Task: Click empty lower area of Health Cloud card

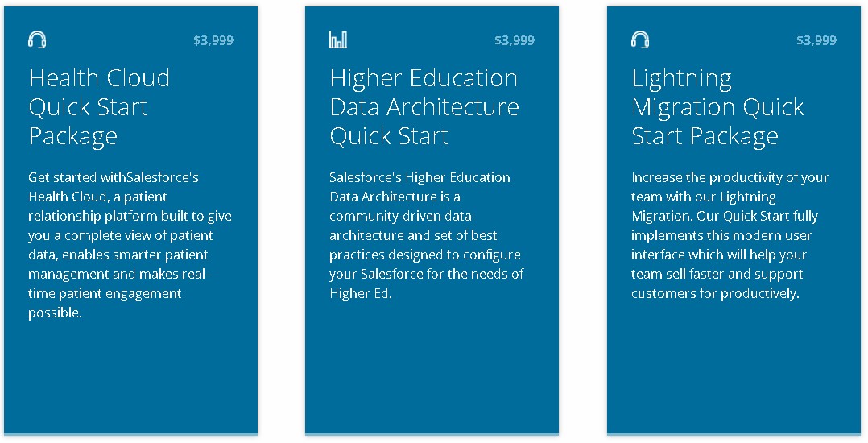Action: [130, 377]
